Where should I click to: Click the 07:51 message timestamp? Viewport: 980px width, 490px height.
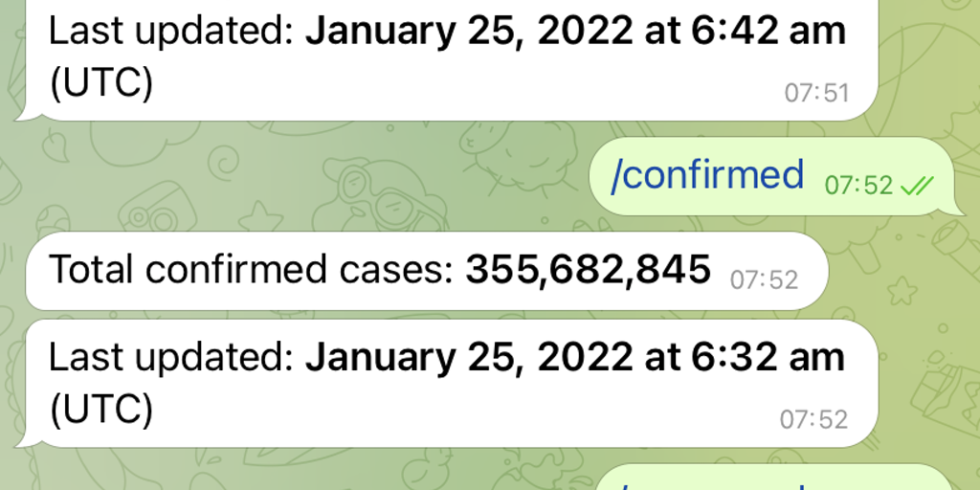(816, 93)
